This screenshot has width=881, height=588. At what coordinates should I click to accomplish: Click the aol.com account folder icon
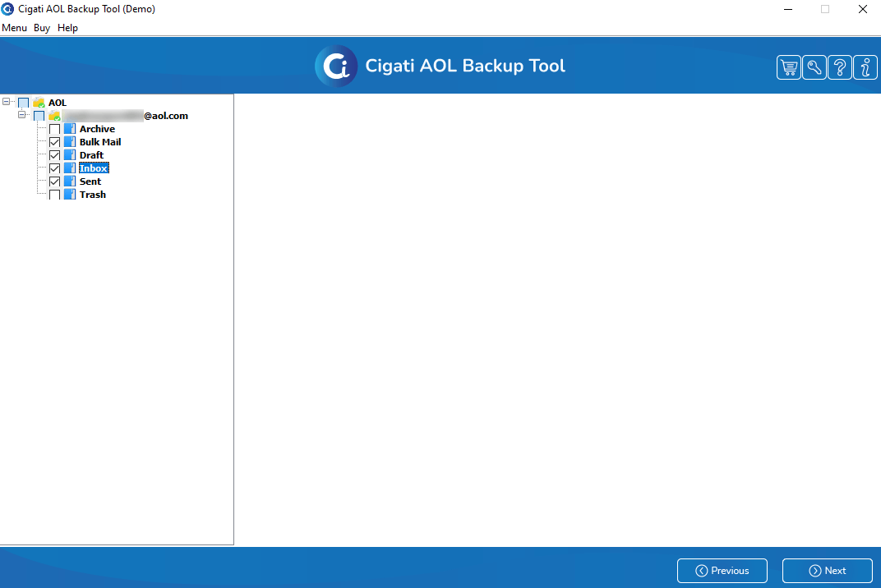click(54, 116)
